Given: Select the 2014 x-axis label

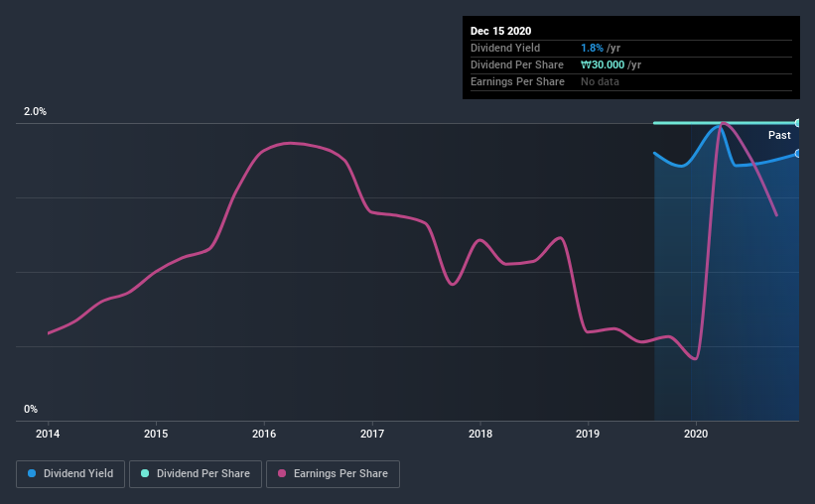Looking at the screenshot, I should [48, 434].
